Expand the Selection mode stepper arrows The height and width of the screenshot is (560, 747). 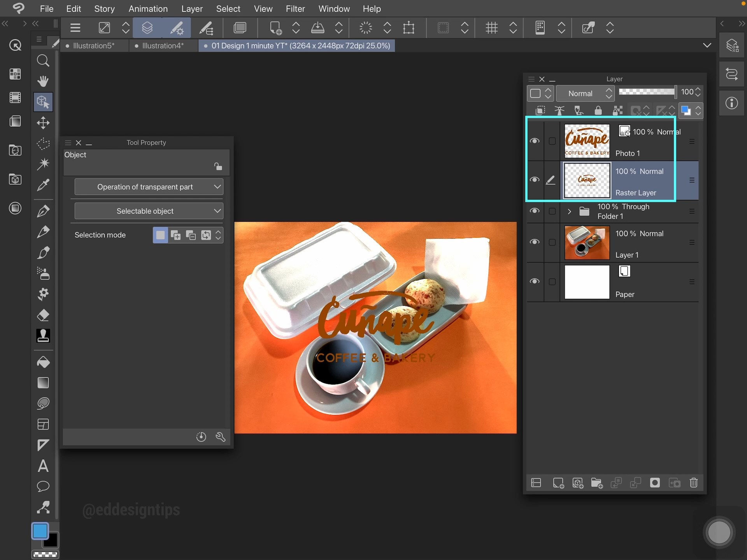tap(218, 235)
